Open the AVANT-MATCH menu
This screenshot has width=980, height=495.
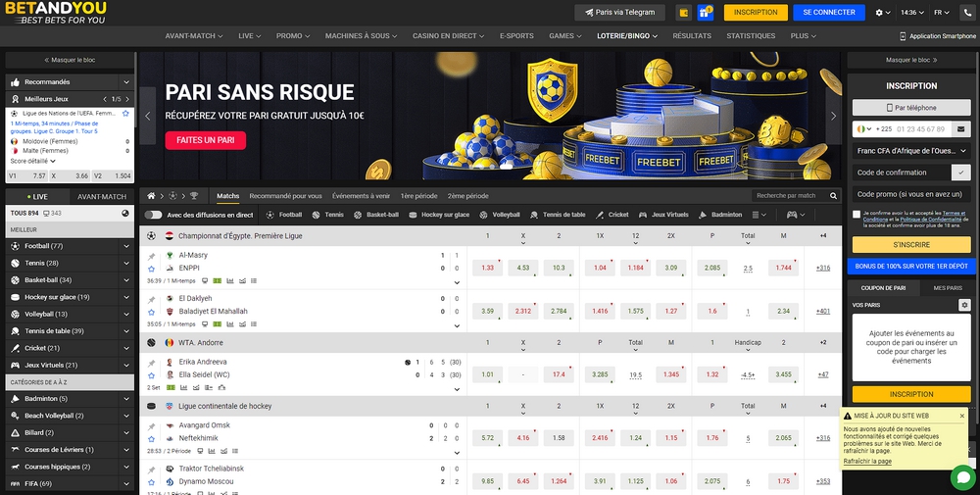(x=194, y=36)
